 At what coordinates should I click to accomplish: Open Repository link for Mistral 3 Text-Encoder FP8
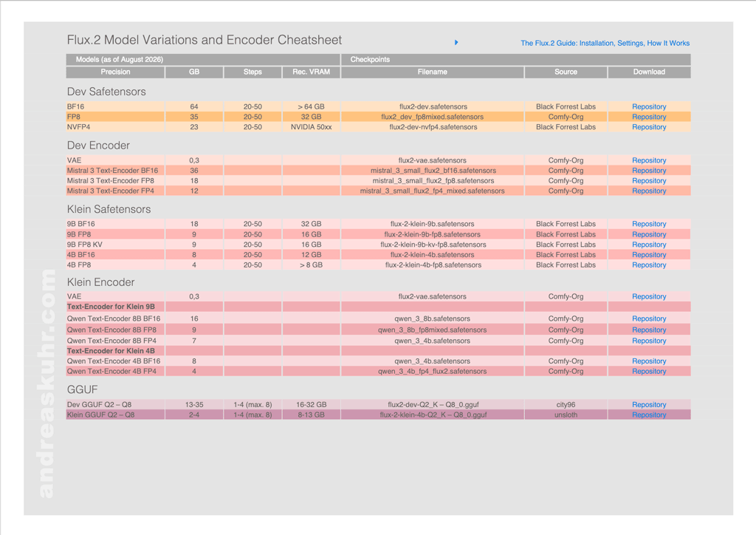[649, 180]
